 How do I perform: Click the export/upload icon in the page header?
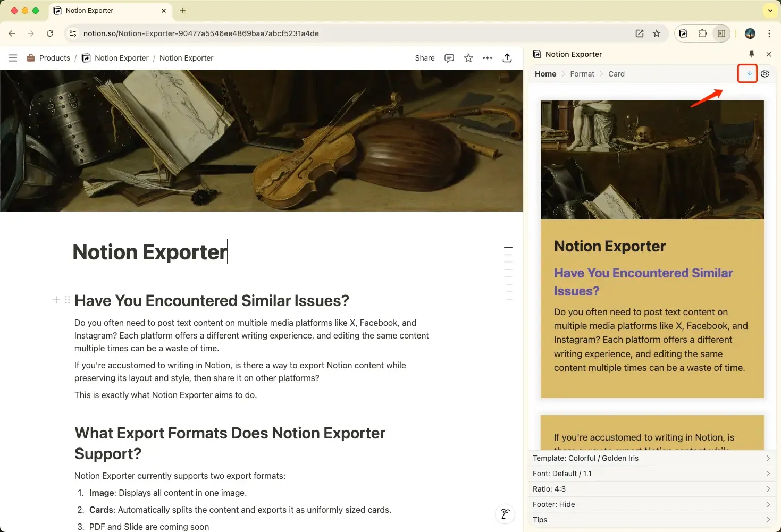click(507, 58)
